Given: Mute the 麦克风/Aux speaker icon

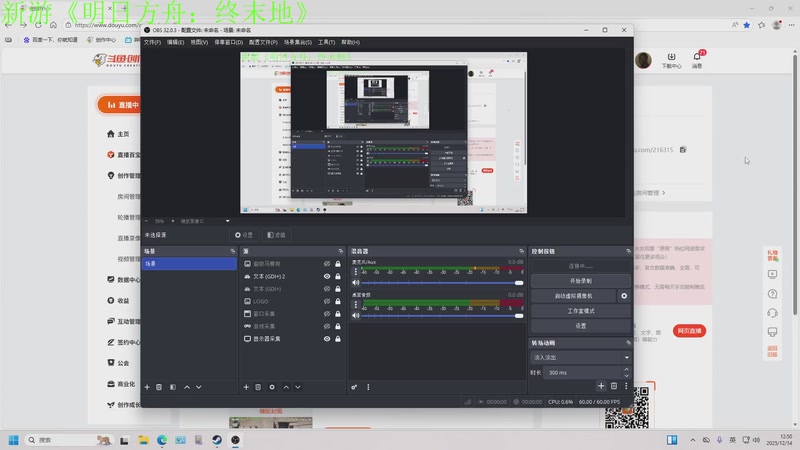Looking at the screenshot, I should tap(356, 283).
